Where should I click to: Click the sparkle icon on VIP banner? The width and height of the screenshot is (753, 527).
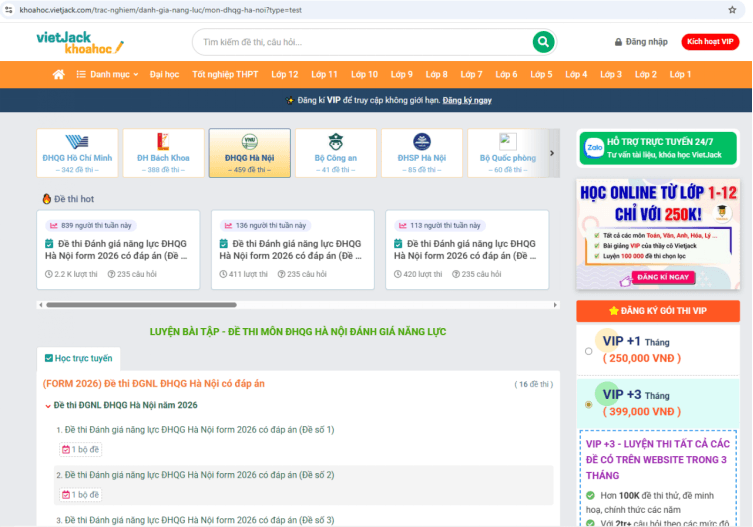click(x=290, y=100)
